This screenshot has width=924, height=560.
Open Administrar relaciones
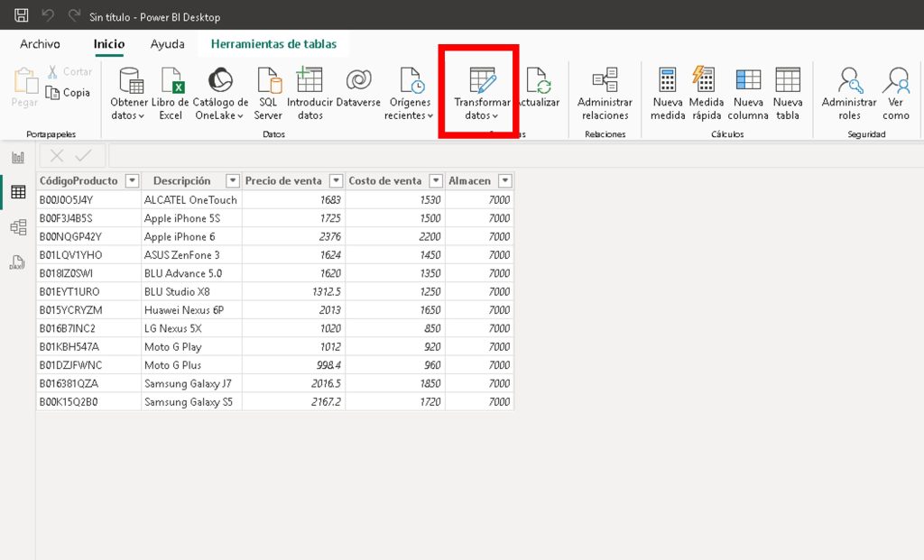pos(605,93)
